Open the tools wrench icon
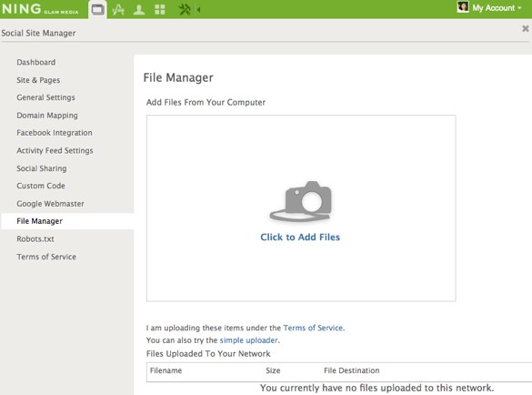Screen dimensions: 532x395 185,9
